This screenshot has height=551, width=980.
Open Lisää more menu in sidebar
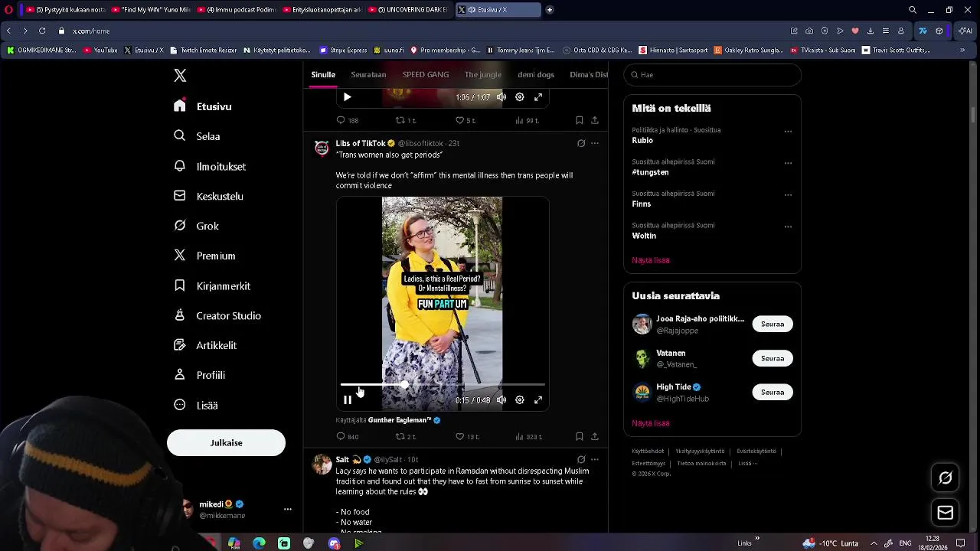coord(196,405)
